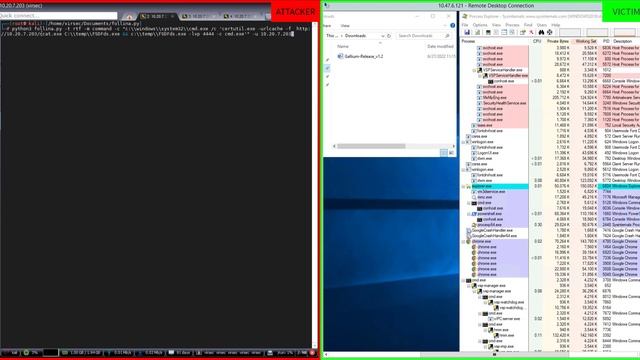The height and width of the screenshot is (360, 640).
Task: Select the GoogleCrashHandler64.exe process row
Action: tap(550, 236)
